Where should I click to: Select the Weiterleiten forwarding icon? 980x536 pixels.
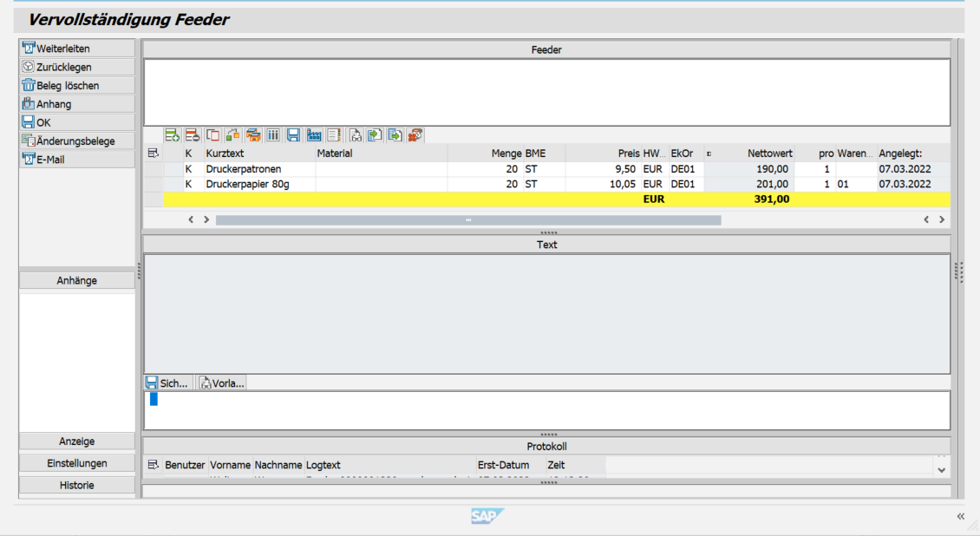[x=30, y=48]
